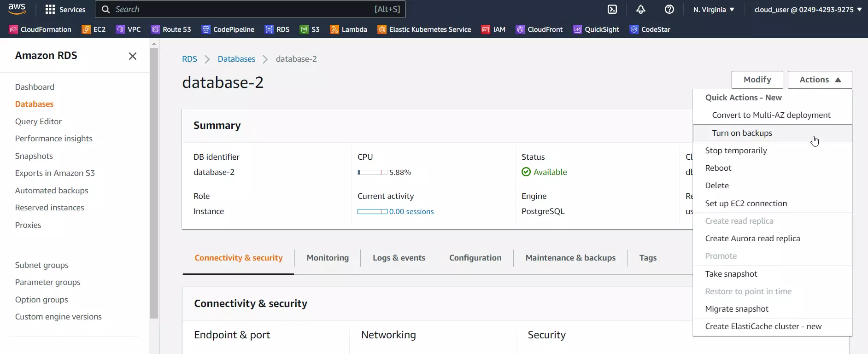This screenshot has height=354, width=868.
Task: Select Create Aurora read replica
Action: click(x=772, y=238)
